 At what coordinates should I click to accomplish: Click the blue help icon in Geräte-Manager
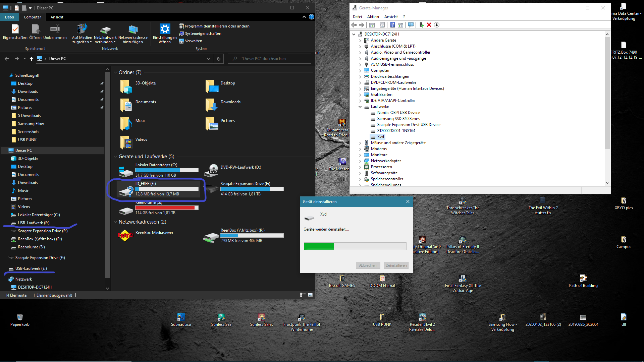392,25
